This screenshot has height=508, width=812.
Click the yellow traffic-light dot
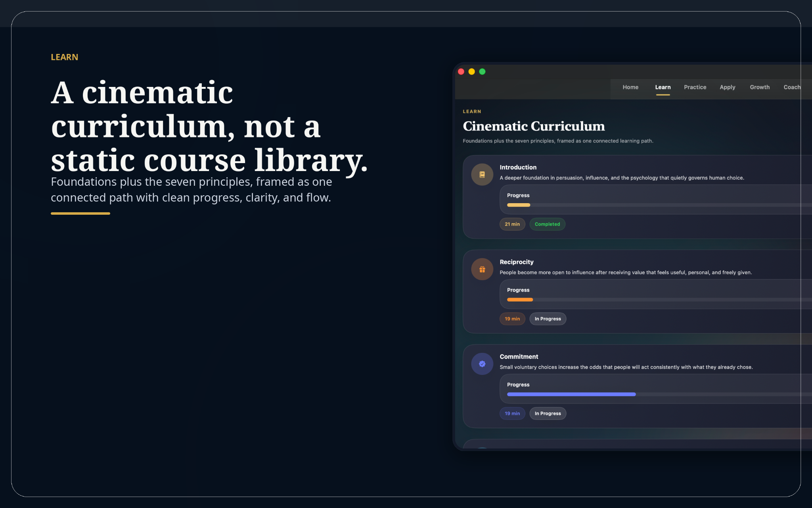(x=471, y=71)
